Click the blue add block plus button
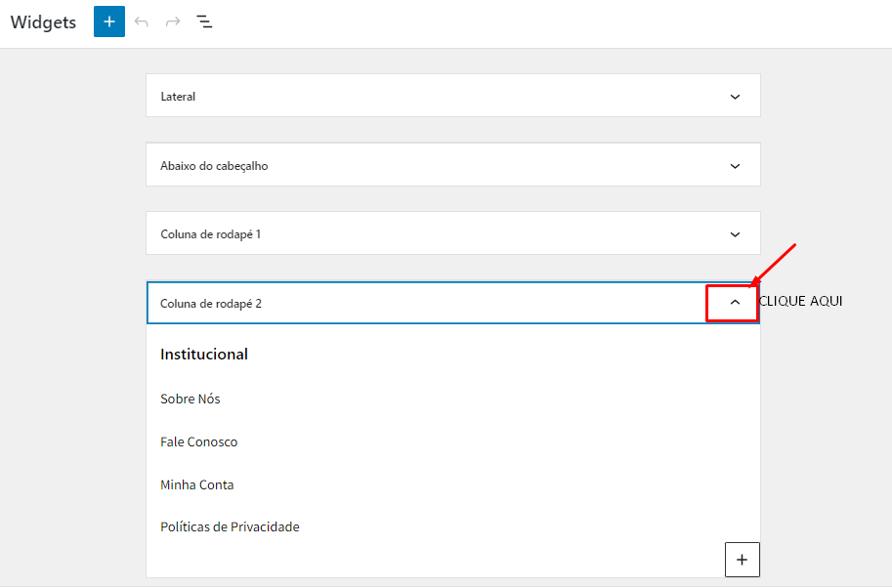 click(109, 21)
